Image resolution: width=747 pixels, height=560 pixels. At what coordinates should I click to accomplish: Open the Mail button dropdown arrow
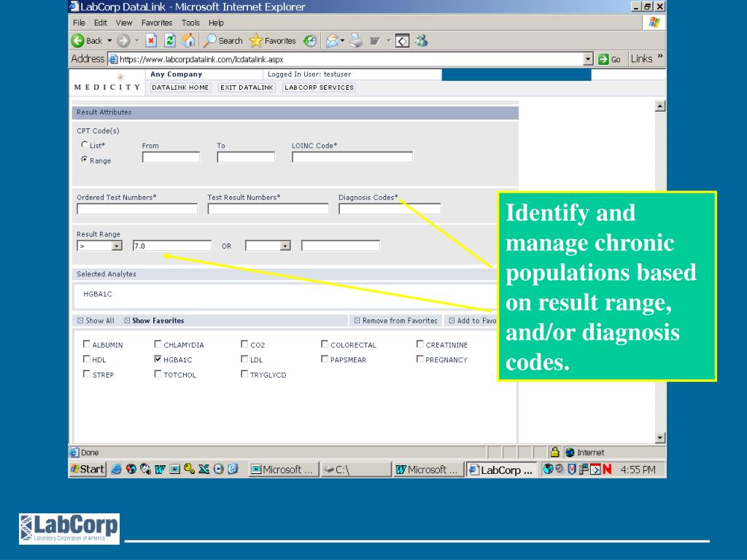point(343,41)
